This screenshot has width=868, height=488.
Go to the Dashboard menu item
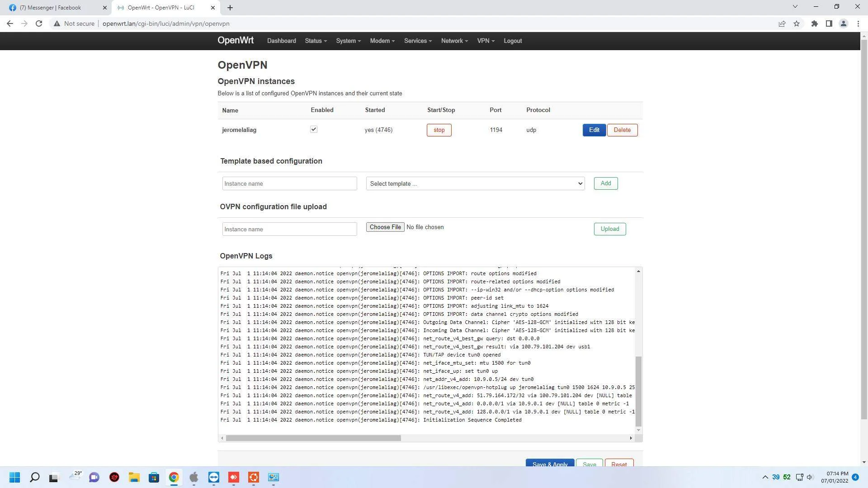(281, 41)
